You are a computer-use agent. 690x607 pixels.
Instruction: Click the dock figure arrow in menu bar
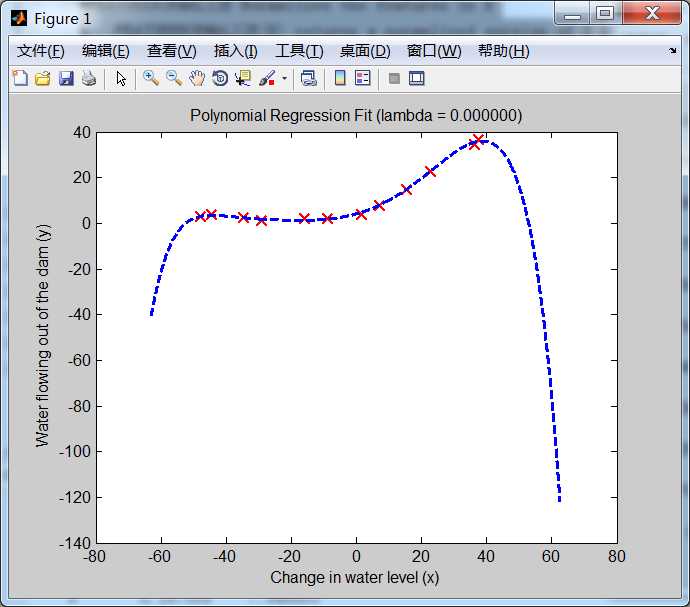(x=672, y=51)
